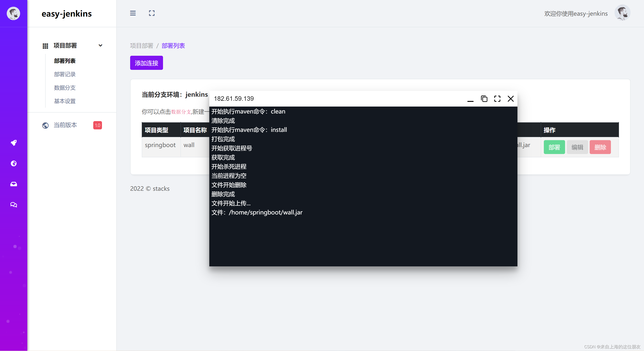Collapse the 项目部署 menu chevron
This screenshot has height=351, width=644.
click(x=100, y=46)
